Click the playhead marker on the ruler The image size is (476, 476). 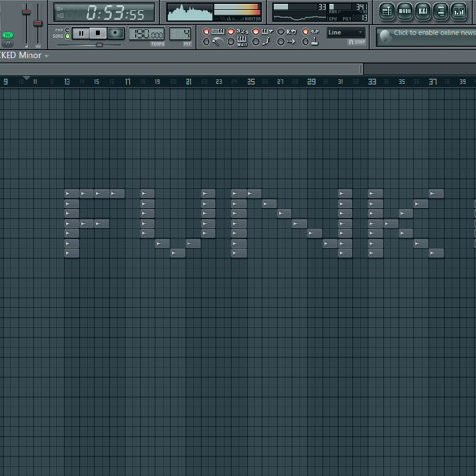point(26,78)
